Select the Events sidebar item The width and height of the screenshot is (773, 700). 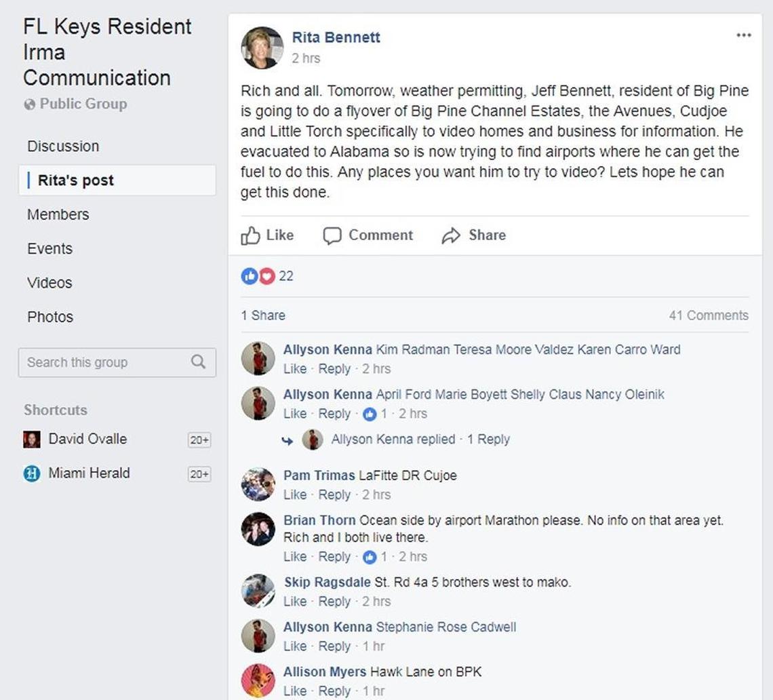coord(49,248)
